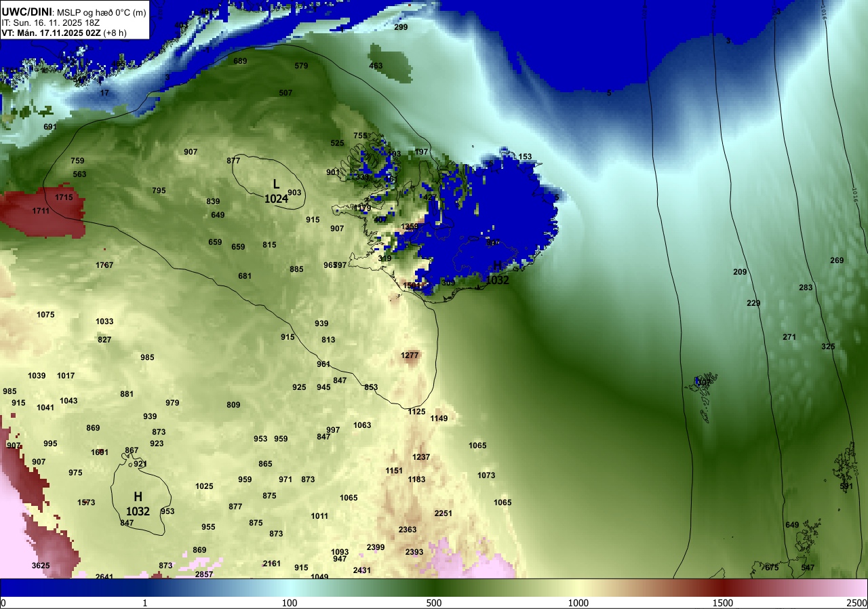Click the 1011 height value

point(319,516)
